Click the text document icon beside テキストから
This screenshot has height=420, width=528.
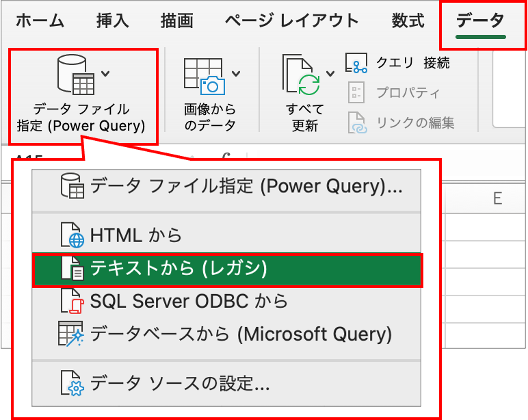[x=72, y=268]
